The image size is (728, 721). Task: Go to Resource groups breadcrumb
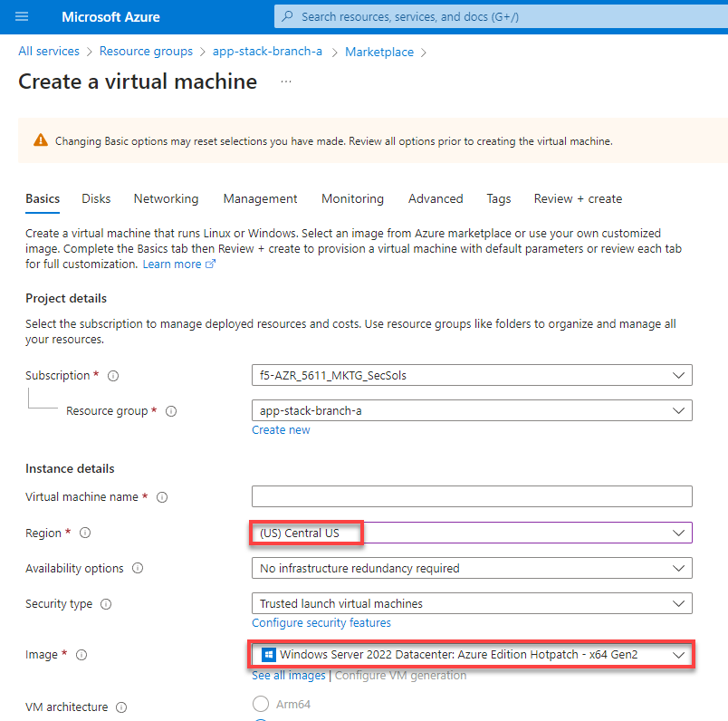pyautogui.click(x=146, y=51)
